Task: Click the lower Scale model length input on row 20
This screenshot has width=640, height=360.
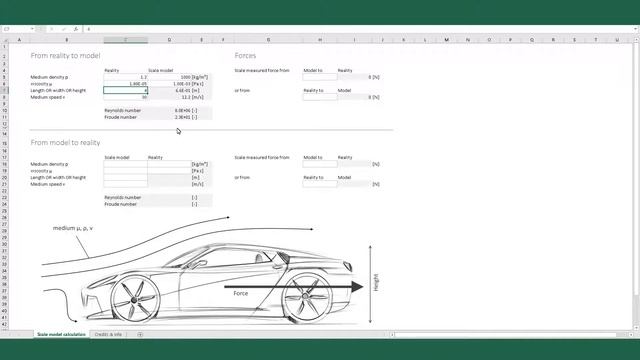Action: tap(125, 178)
